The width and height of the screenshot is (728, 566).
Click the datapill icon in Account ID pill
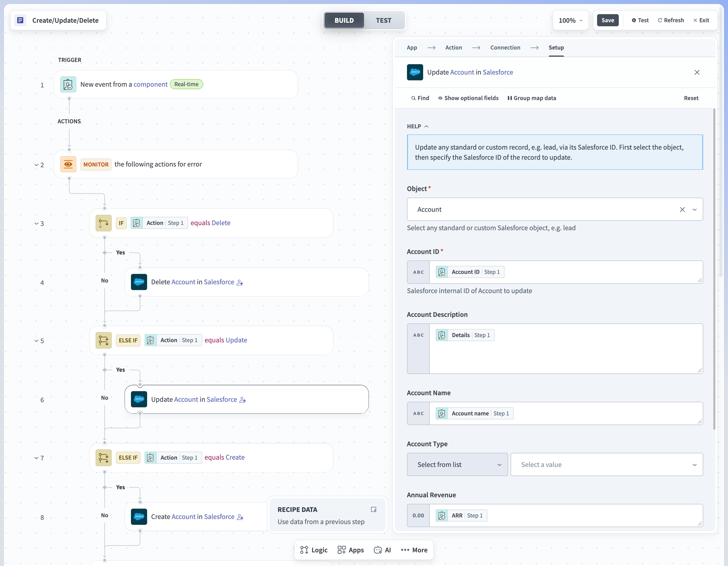click(x=442, y=272)
